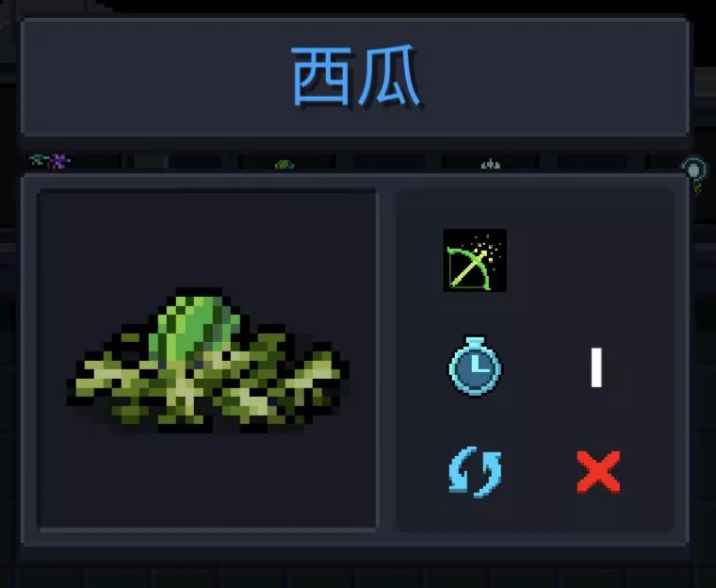Viewport: 716px width, 588px height.
Task: Click the golden sparkles on the bow icon
Action: point(489,248)
